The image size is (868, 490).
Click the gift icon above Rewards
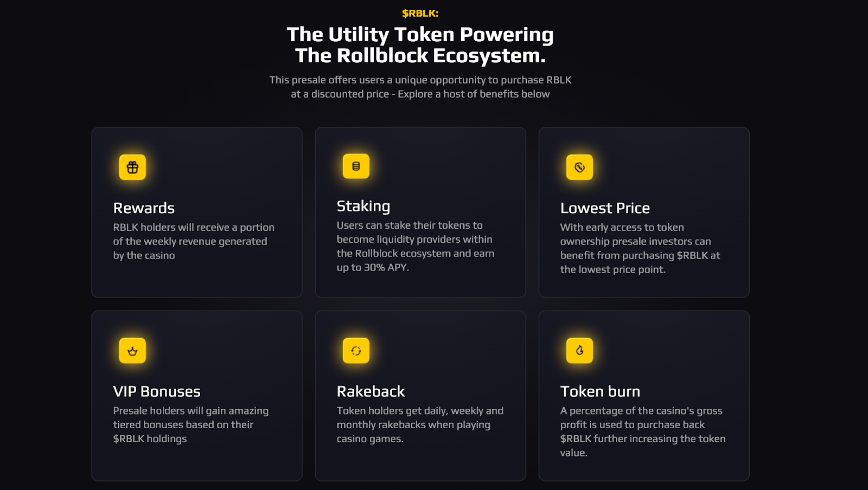132,167
